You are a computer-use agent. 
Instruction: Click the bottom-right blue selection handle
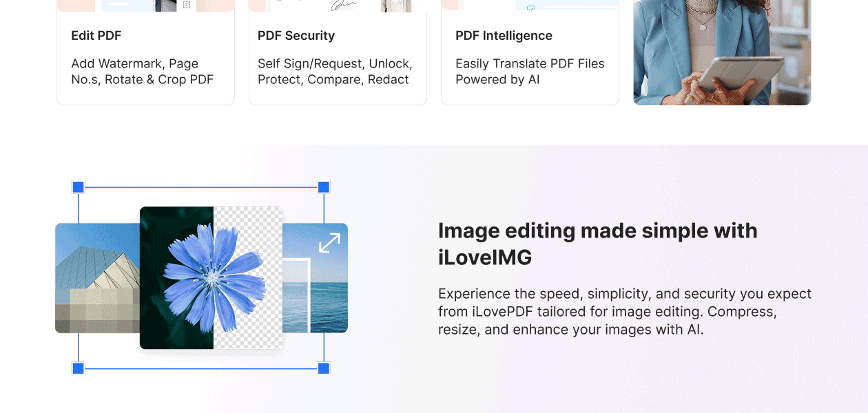click(322, 368)
